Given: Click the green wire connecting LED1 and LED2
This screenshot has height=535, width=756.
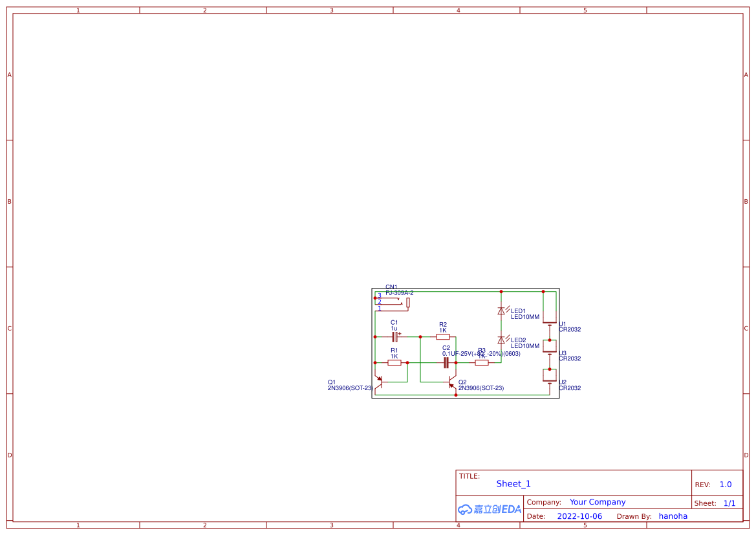Looking at the screenshot, I should [x=502, y=325].
